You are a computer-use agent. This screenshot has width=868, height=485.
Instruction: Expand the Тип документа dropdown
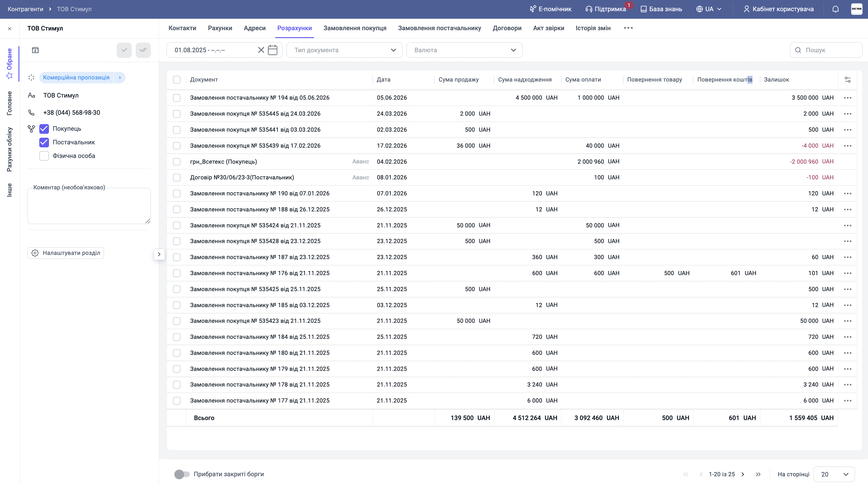click(x=344, y=50)
